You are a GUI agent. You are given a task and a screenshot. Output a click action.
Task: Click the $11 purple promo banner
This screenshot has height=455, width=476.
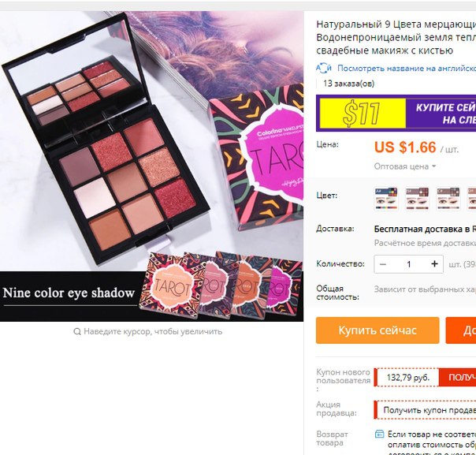point(396,114)
